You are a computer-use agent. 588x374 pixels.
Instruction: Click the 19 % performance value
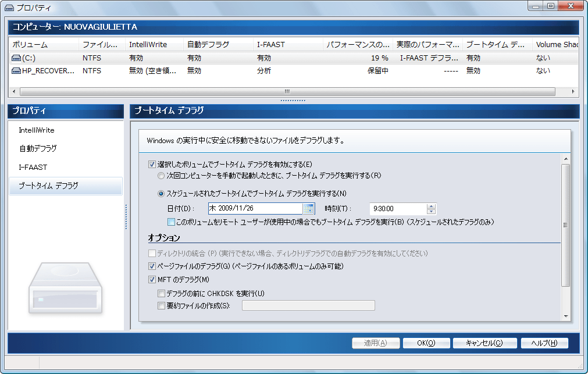(x=380, y=58)
